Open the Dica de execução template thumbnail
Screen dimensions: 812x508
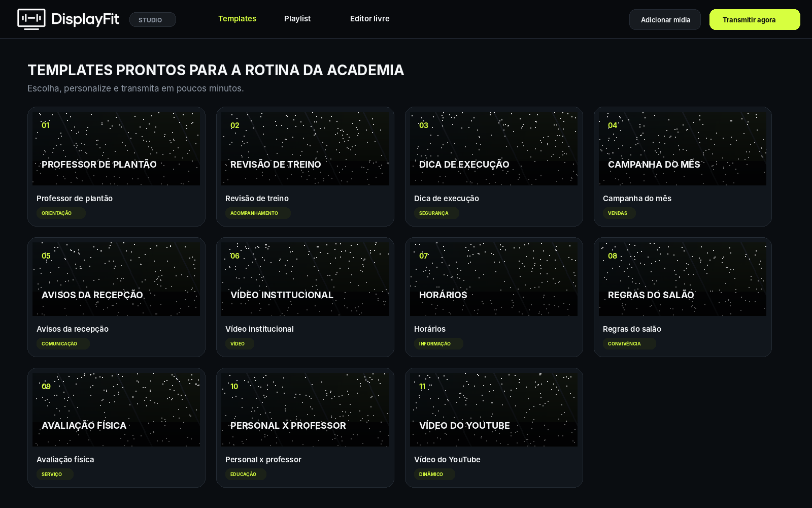pos(494,148)
